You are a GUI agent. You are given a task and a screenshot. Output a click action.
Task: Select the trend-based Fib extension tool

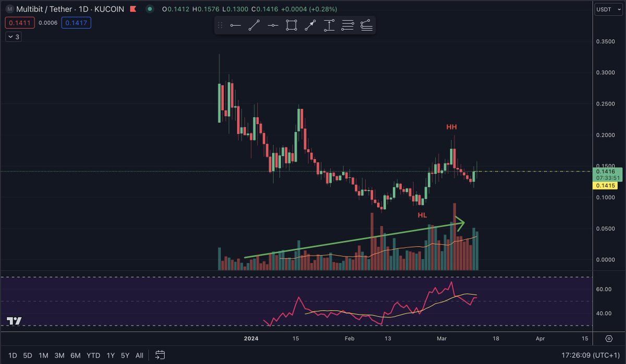(367, 25)
